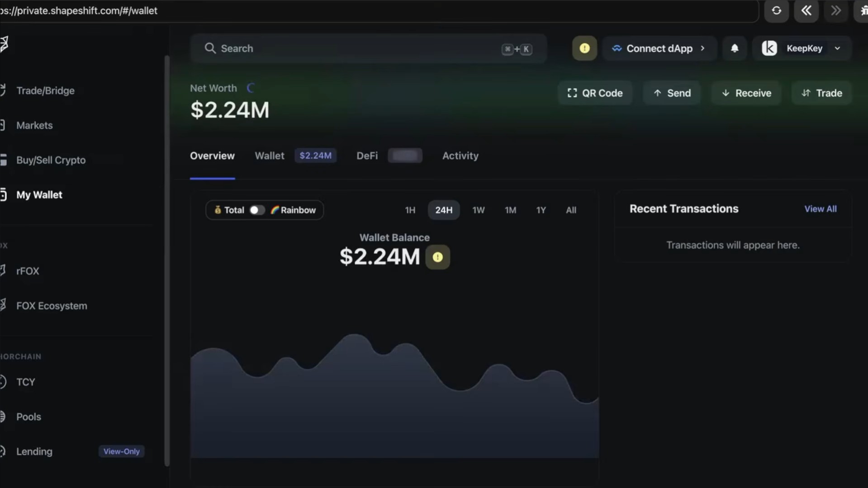Click warning icon beside Wallet Balance
This screenshot has width=868, height=488.
(437, 257)
